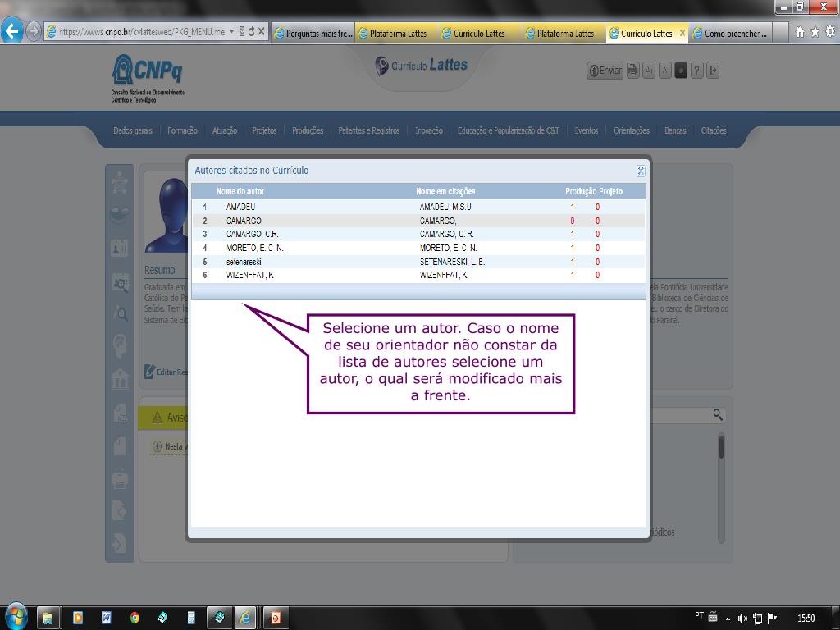Click the import arrow sidebar icon at bottom

pyautogui.click(x=118, y=543)
